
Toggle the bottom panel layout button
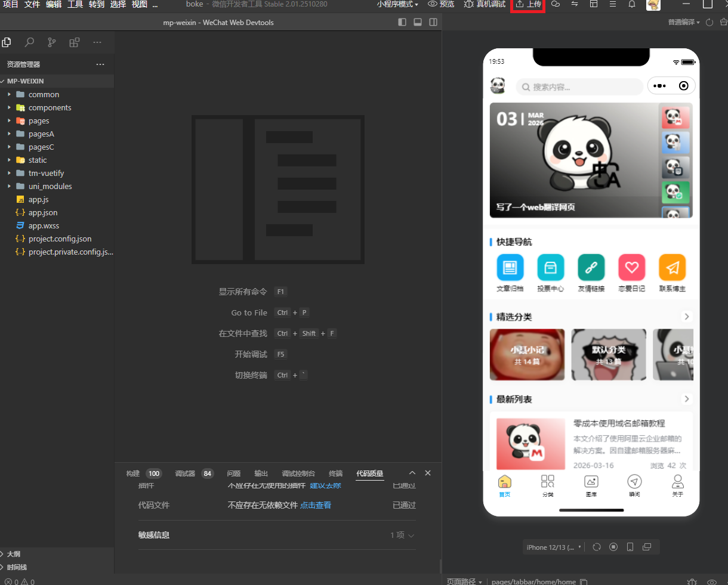click(x=418, y=22)
